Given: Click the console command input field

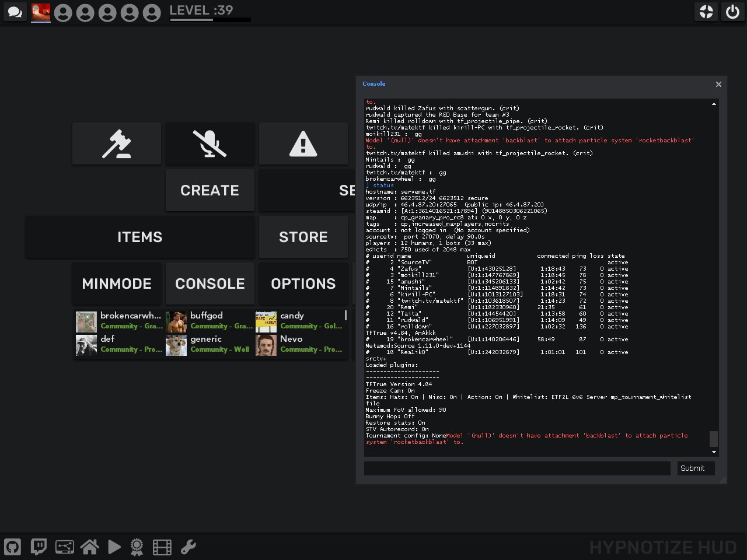Looking at the screenshot, I should tap(516, 468).
